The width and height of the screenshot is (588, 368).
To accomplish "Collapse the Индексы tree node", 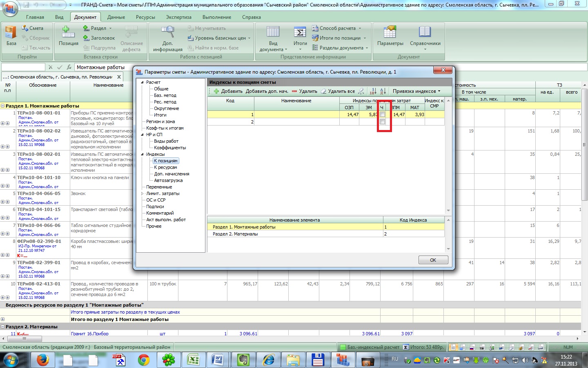I will pyautogui.click(x=143, y=154).
